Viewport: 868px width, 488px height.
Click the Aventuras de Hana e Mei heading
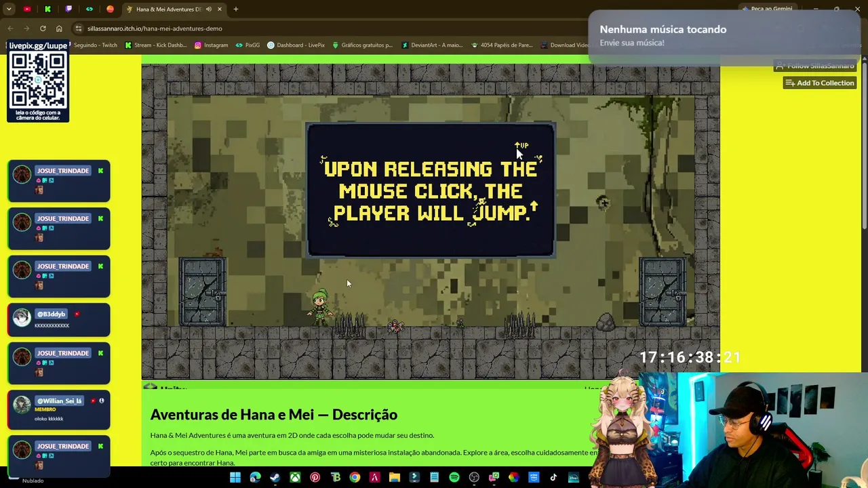click(274, 415)
